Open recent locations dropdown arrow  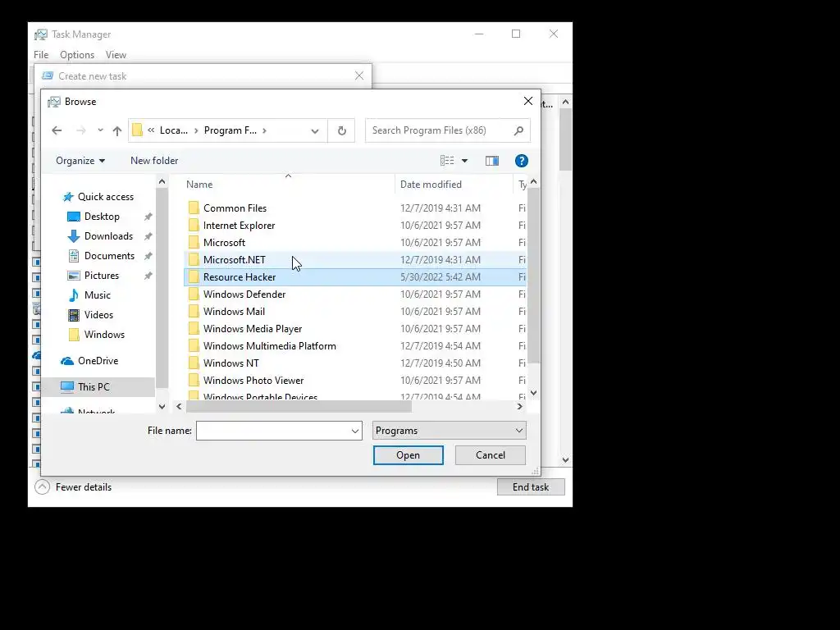100,130
